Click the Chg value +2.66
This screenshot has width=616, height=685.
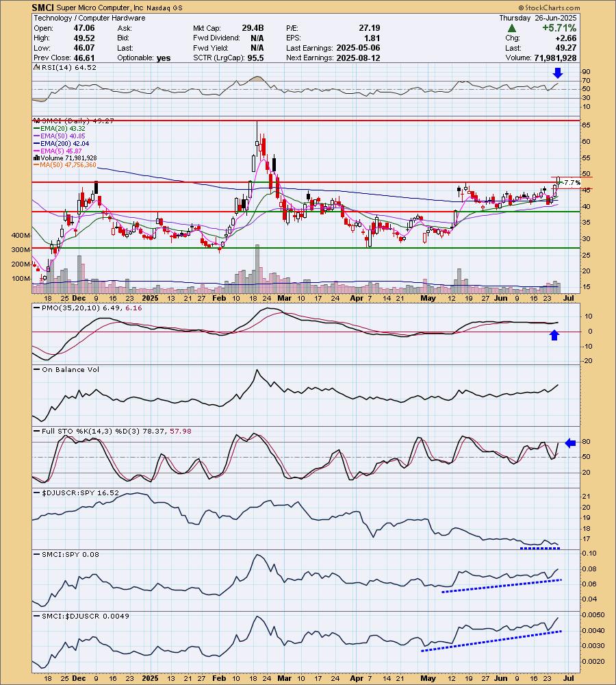click(x=565, y=38)
